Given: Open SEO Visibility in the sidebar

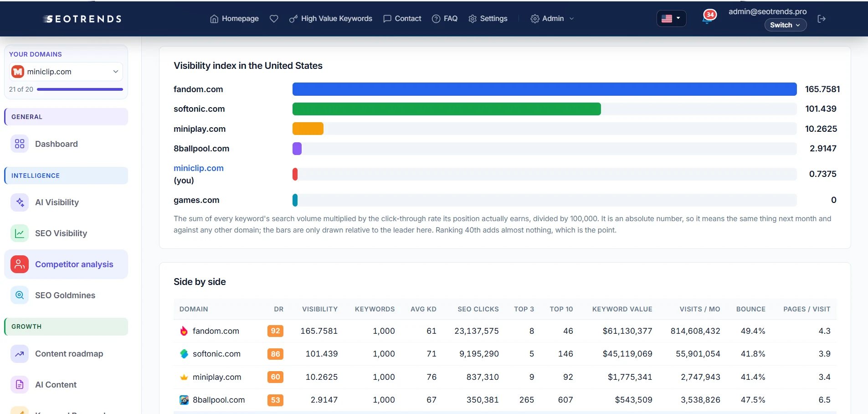Looking at the screenshot, I should tap(66, 233).
